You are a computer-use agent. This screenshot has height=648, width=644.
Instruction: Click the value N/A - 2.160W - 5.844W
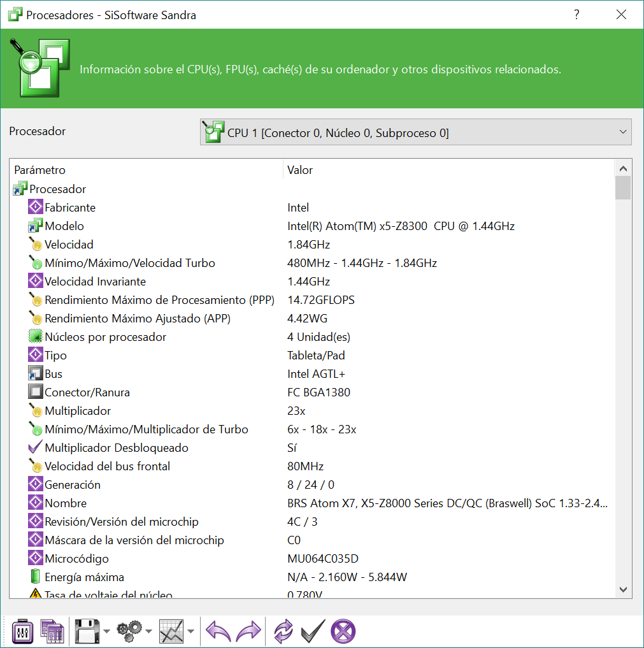point(347,577)
